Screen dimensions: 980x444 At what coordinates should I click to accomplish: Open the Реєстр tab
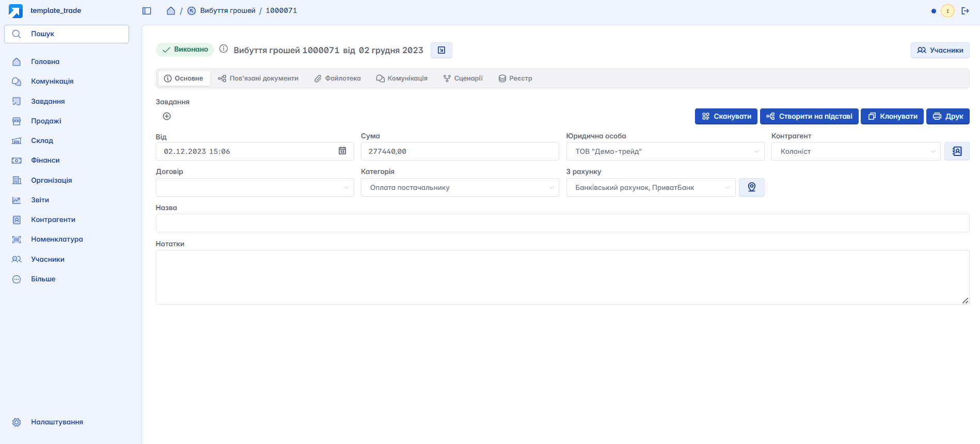pyautogui.click(x=515, y=78)
